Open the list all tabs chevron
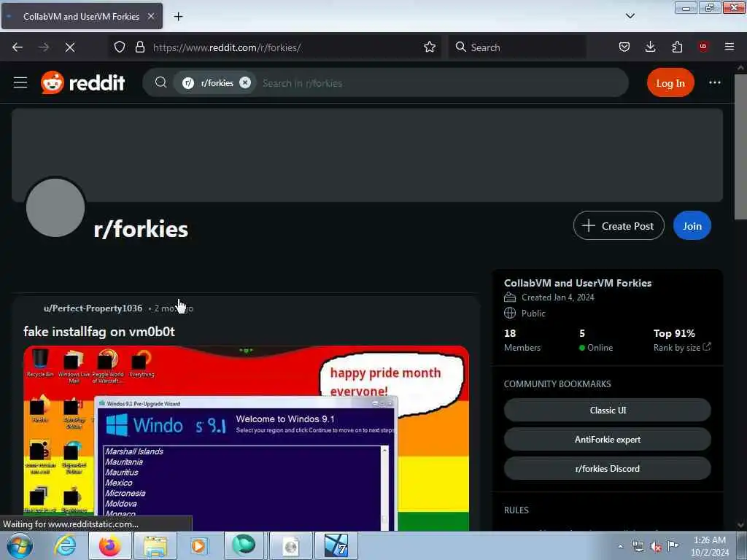 pyautogui.click(x=630, y=16)
